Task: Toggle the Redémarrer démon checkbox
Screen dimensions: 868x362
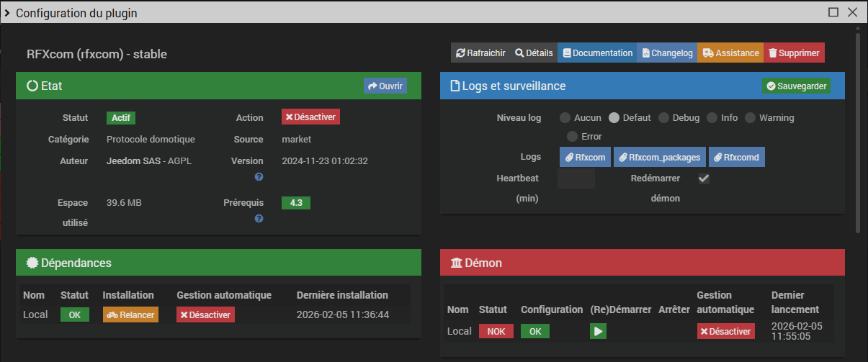Action: [704, 178]
